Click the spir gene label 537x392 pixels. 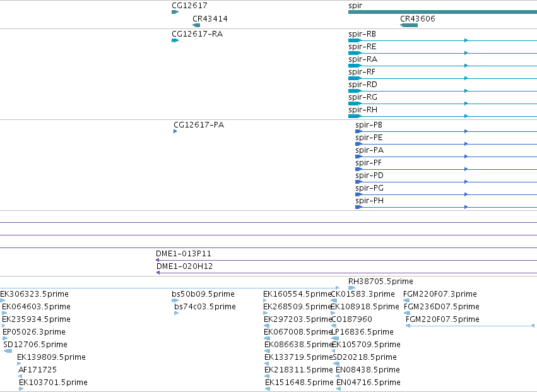[355, 6]
